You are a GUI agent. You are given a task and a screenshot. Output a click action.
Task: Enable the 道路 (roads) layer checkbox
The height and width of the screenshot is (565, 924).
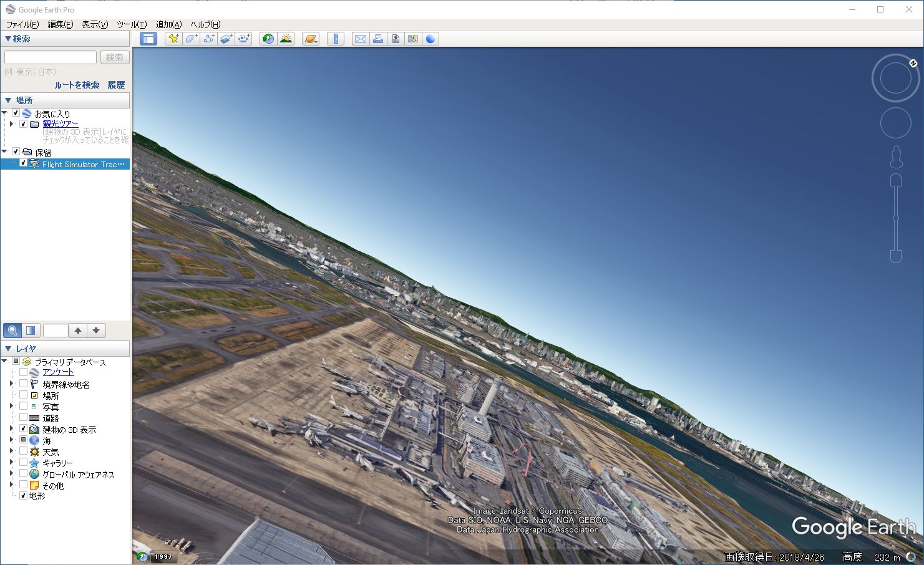point(23,417)
